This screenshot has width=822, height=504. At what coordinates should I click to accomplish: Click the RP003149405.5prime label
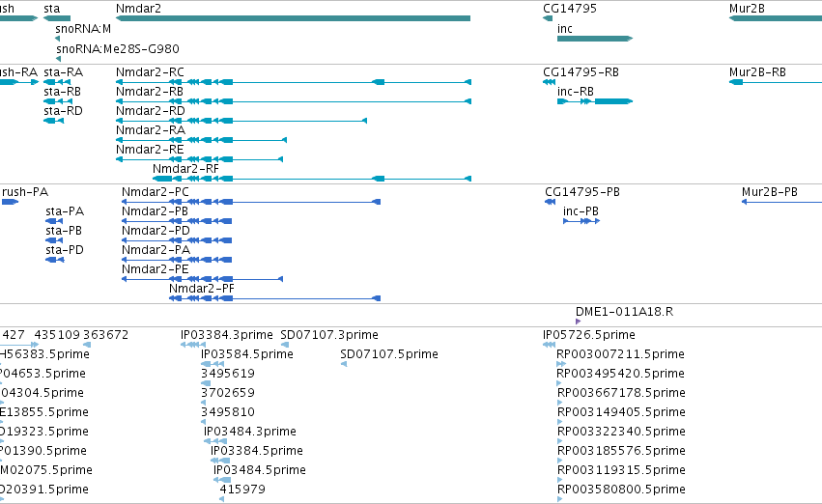621,413
